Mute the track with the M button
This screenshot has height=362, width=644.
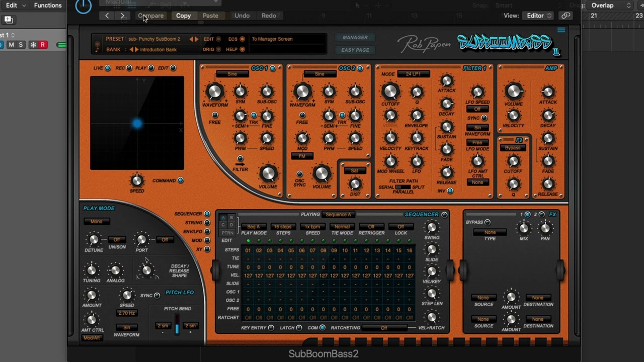click(x=11, y=45)
